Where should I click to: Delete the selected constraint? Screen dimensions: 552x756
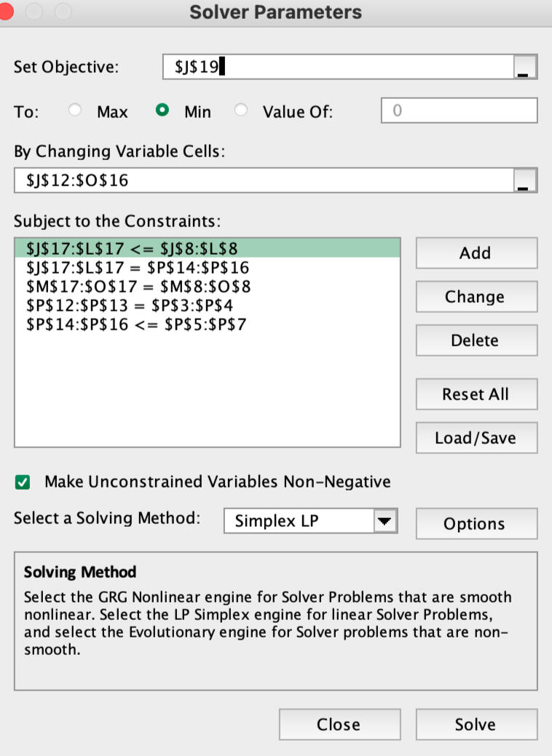[x=476, y=341]
